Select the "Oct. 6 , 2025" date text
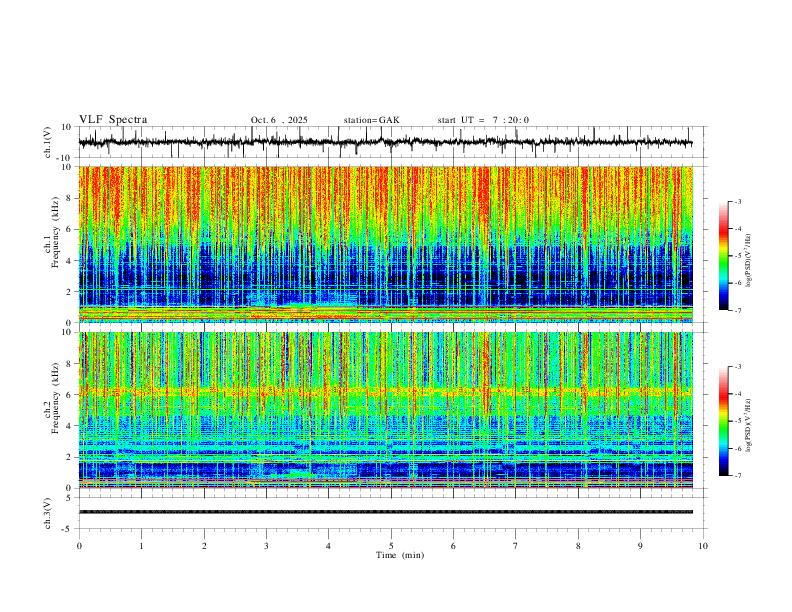The image size is (792, 612). (279, 120)
